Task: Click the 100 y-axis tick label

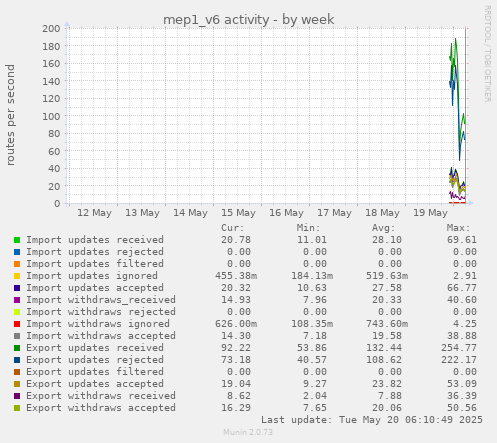Action: click(x=51, y=116)
